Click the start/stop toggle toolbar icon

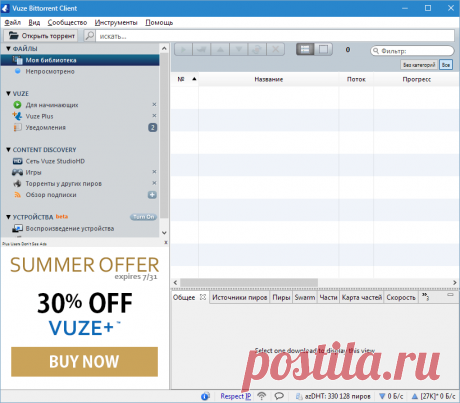(x=257, y=50)
